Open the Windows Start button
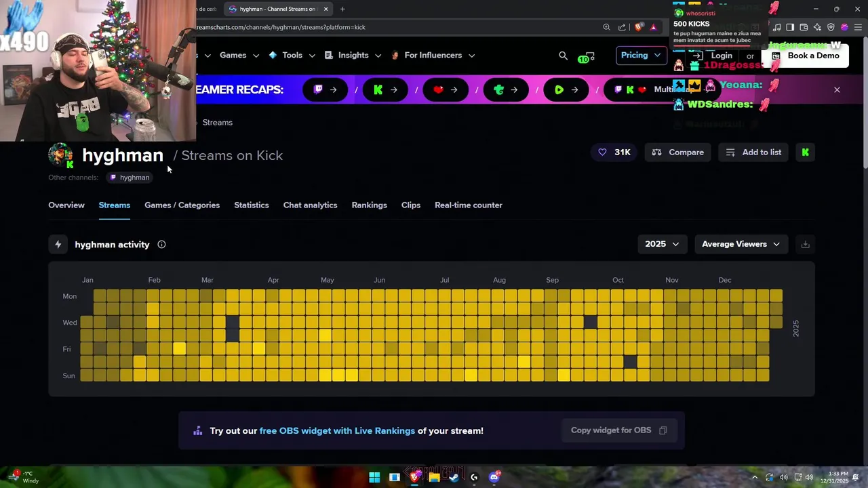The image size is (868, 488). [x=374, y=477]
